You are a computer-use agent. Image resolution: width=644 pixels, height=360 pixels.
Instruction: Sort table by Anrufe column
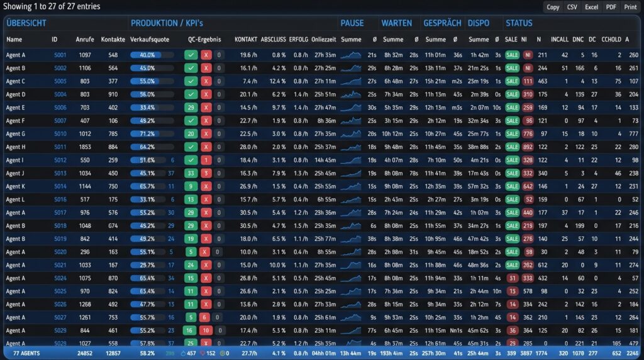[85, 40]
